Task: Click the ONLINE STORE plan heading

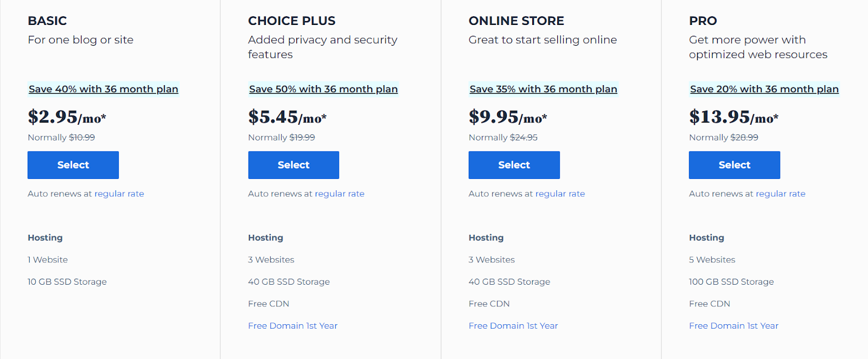Action: (x=516, y=21)
